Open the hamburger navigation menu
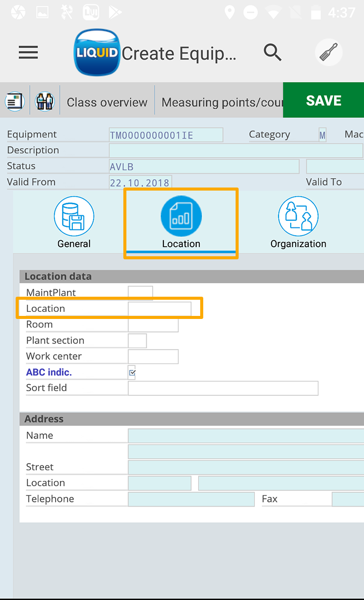Viewport: 364px width, 600px height. pos(28,53)
